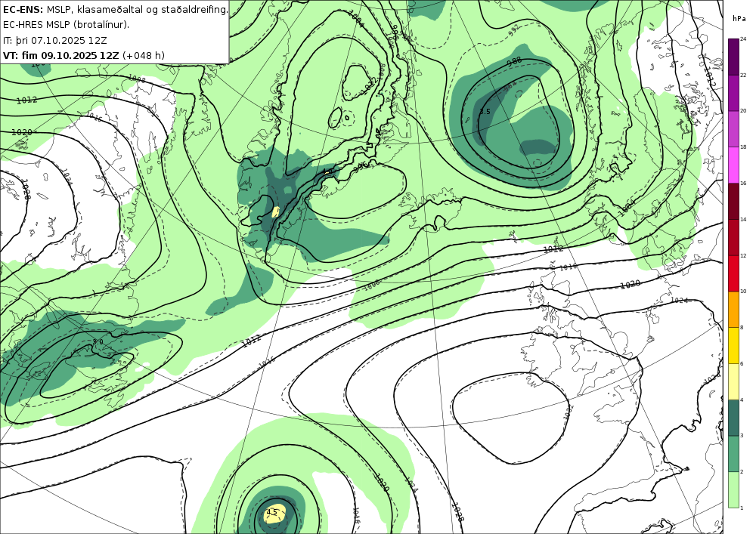
Task: Click the title line 'EC-ENS: MSLP, klasameðaltal og staðaldreifing.'
Action: tap(115, 9)
